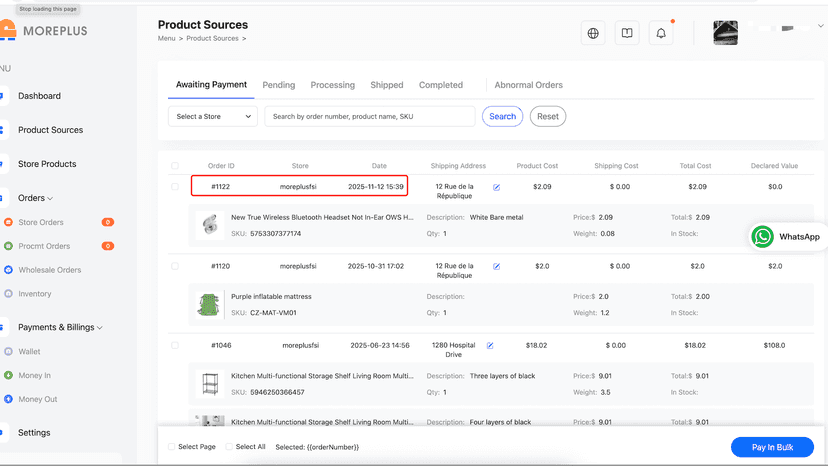Open Store Products in the sidebar

(47, 164)
